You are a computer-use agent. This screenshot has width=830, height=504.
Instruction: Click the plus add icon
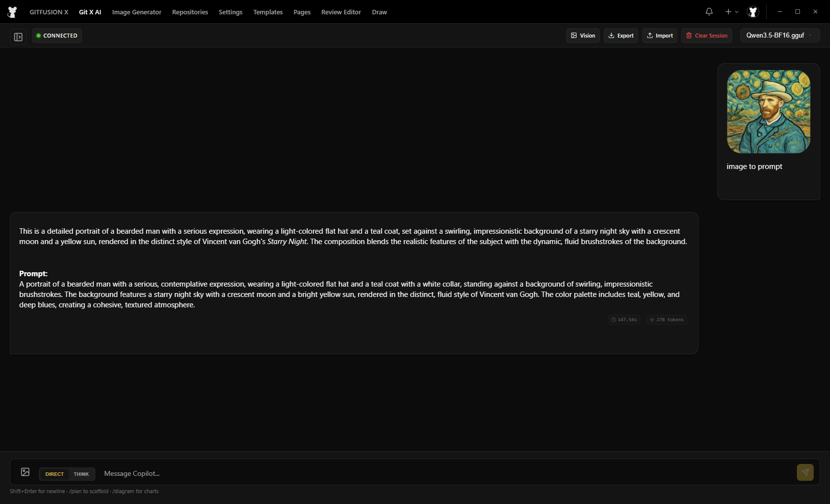pos(728,11)
